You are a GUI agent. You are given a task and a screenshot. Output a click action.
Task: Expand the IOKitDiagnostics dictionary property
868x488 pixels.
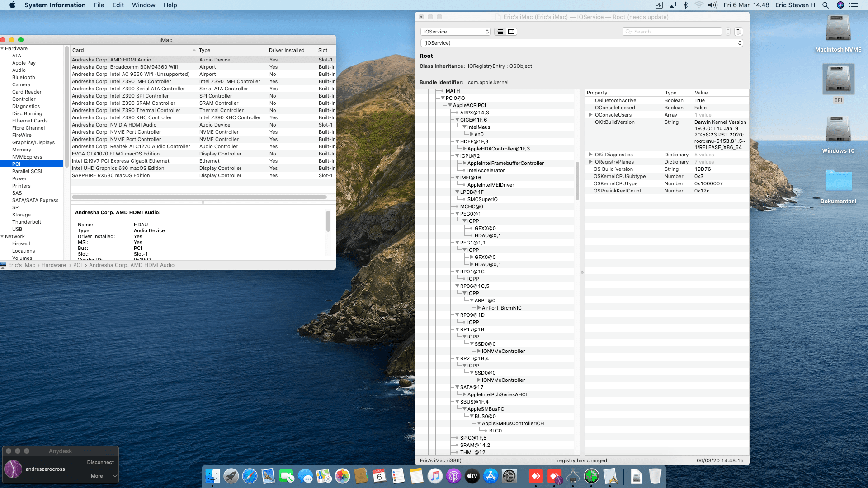590,155
